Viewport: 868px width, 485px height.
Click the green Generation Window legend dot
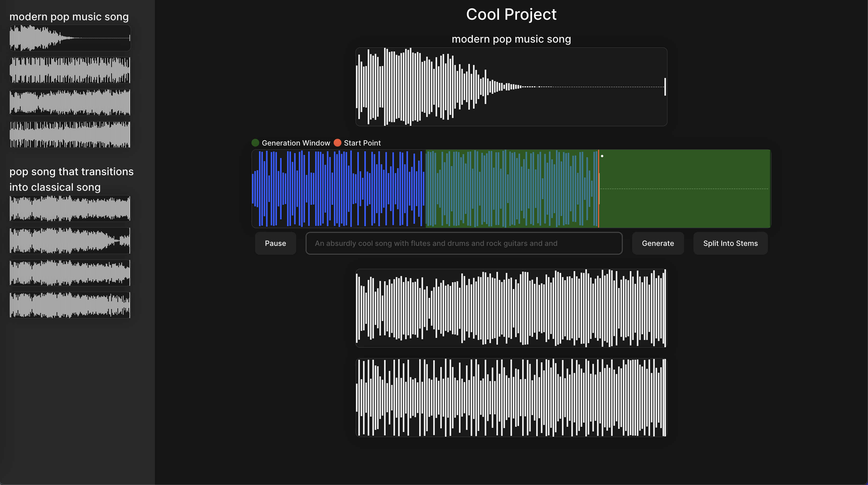[255, 143]
